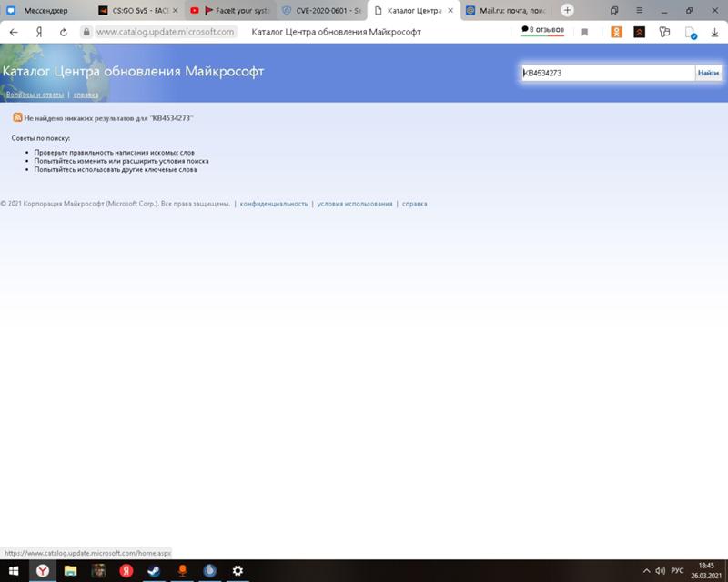Click "Попытайтесь использовать другие ключевые слова" tip

click(x=116, y=170)
